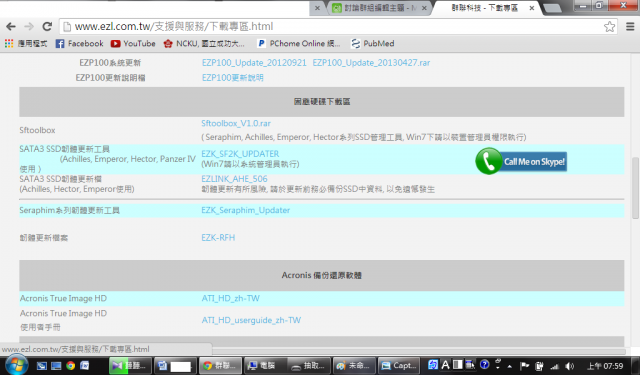This screenshot has width=640, height=375.
Task: Click the Chrome icon in quick launch
Action: click(70, 366)
